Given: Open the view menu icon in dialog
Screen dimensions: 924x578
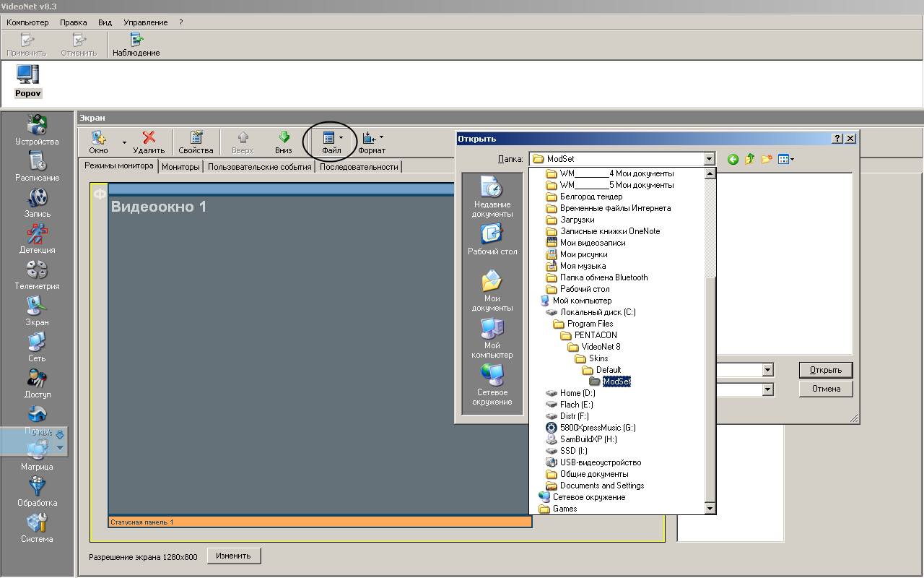Looking at the screenshot, I should 785,159.
